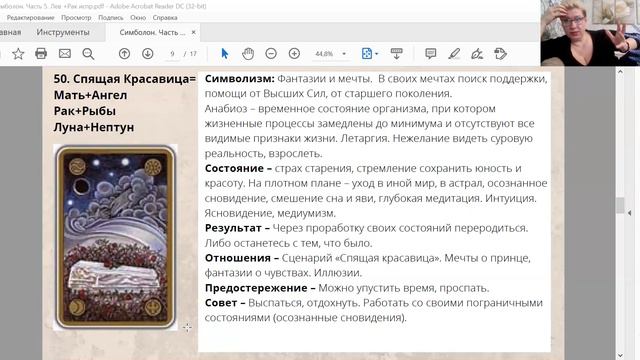Click the vertical scrollbar thumb
The height and width of the screenshot is (360, 640).
620,205
